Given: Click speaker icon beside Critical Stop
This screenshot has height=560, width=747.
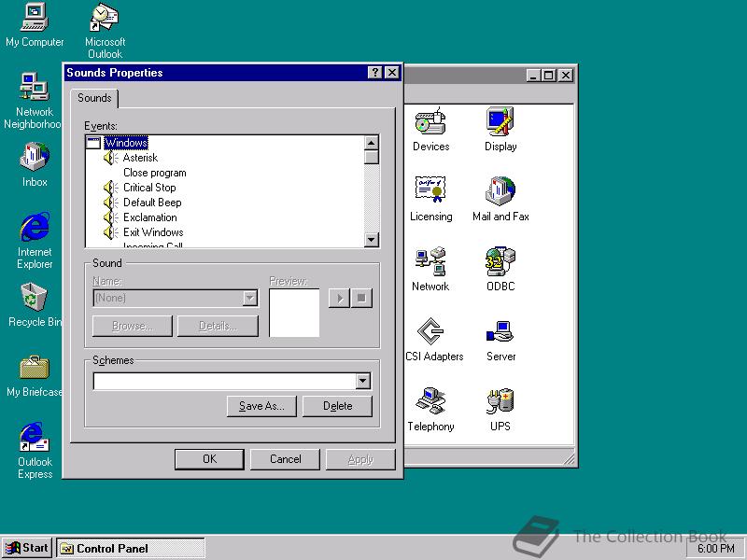Looking at the screenshot, I should click(x=111, y=188).
